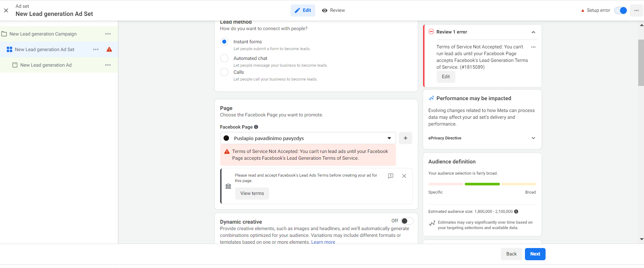Select Automated chat radio button
The image size is (644, 268).
click(x=224, y=58)
